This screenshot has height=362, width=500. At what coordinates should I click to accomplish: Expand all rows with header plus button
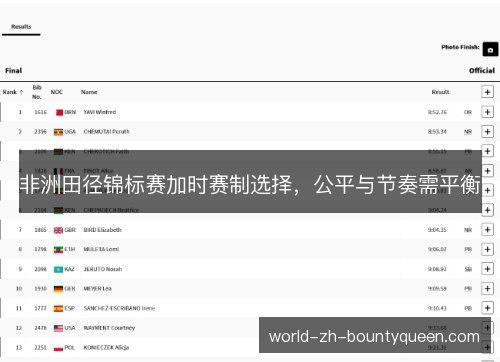pos(487,92)
